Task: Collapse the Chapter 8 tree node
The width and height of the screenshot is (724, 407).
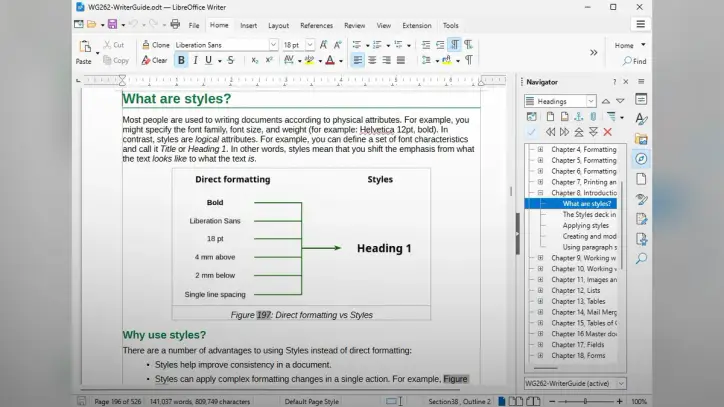Action: [540, 193]
